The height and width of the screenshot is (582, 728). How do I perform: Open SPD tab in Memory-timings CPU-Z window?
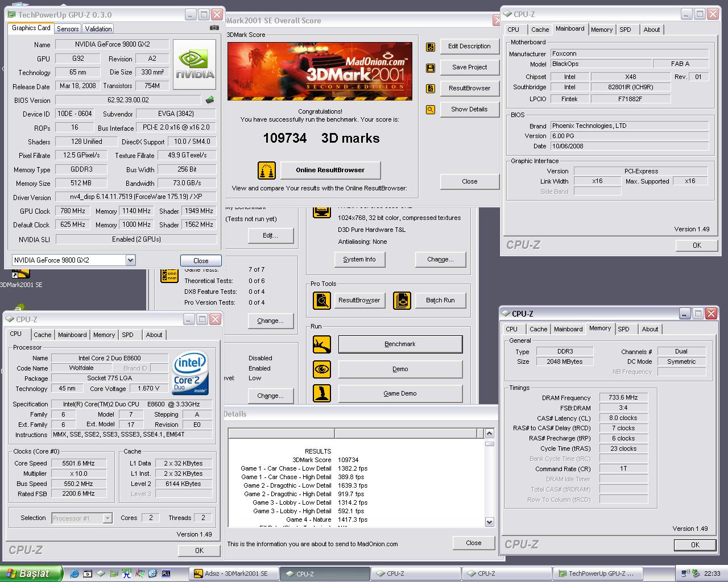(x=623, y=329)
